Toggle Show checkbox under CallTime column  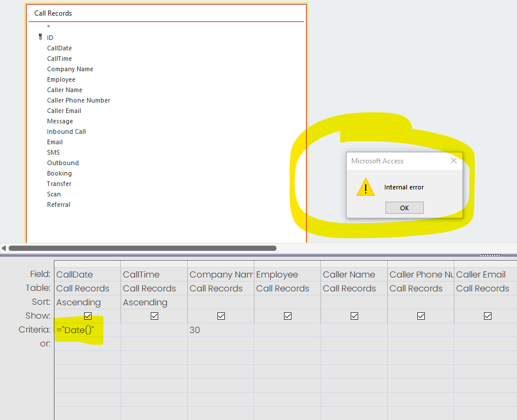(154, 316)
